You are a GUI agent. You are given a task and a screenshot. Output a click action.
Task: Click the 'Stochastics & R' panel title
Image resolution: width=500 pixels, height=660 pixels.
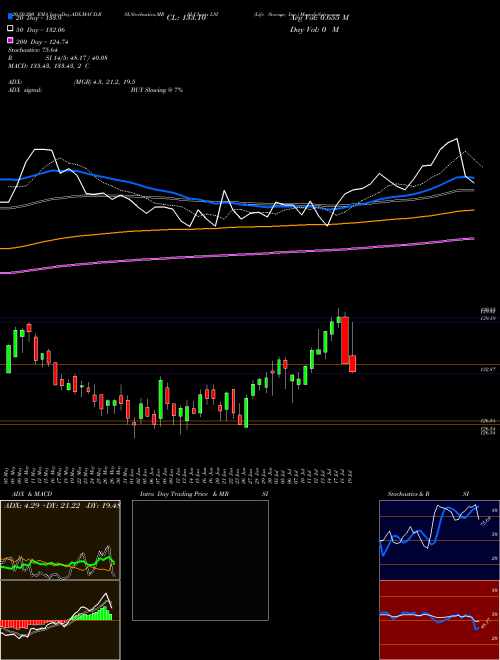(409, 494)
